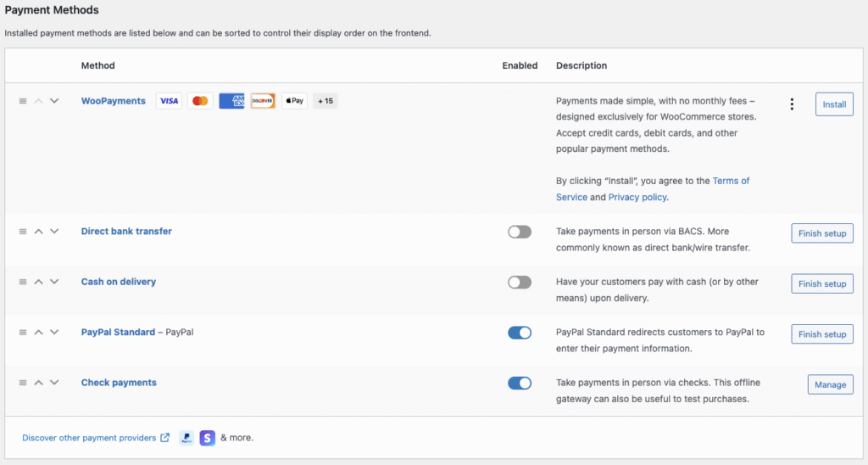The image size is (868, 465).
Task: Disable the Check payments toggle
Action: coord(520,383)
